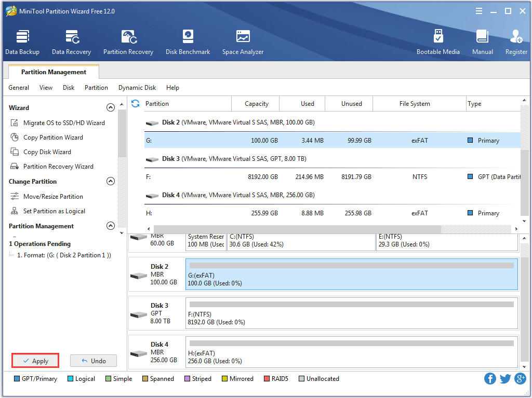Open the Partition menu
532x398 pixels.
pos(96,88)
